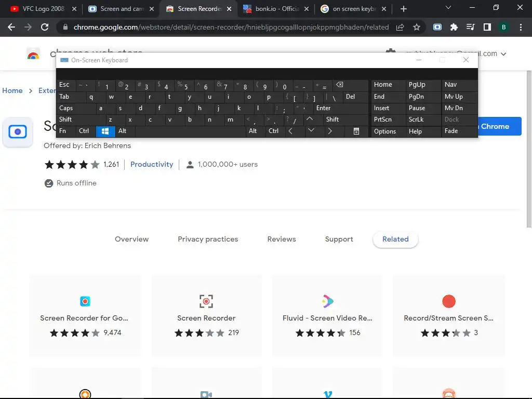Click the Help key on On-Screen Keyboard

[x=423, y=131]
